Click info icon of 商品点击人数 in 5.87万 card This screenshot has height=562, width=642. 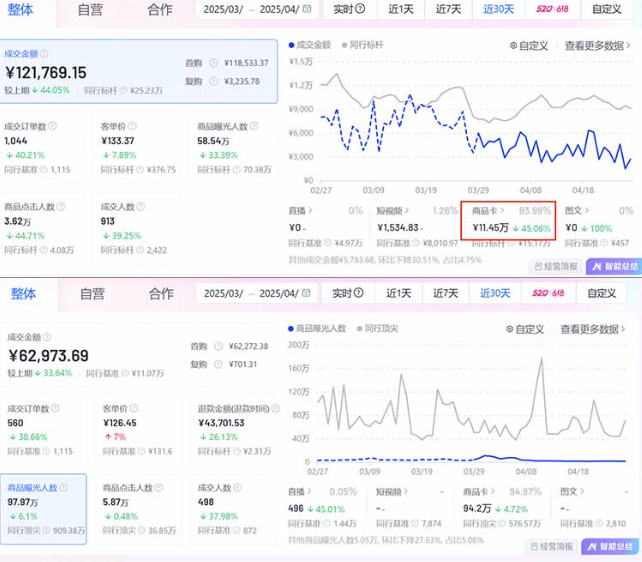pyautogui.click(x=159, y=488)
